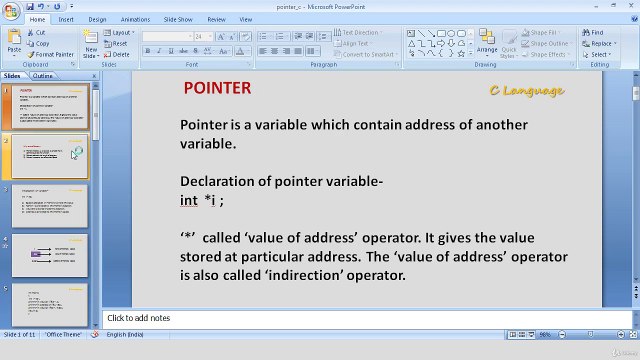Viewport: 640px width, 360px height.
Task: Toggle Italic formatting
Action: click(x=159, y=51)
